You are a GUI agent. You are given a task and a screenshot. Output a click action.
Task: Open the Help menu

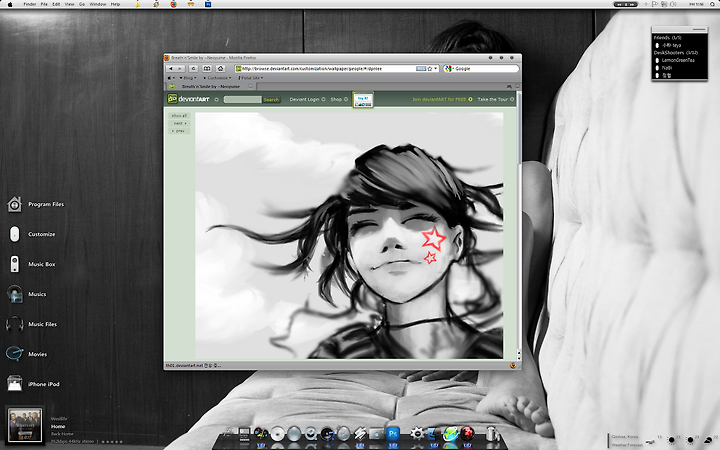tap(115, 4)
